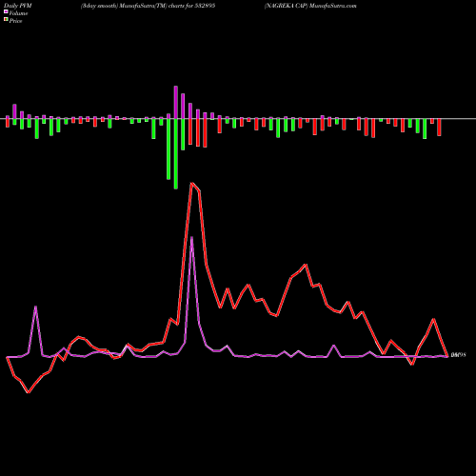Click the value label at the lines' right end
476x476 pixels.
458,355
